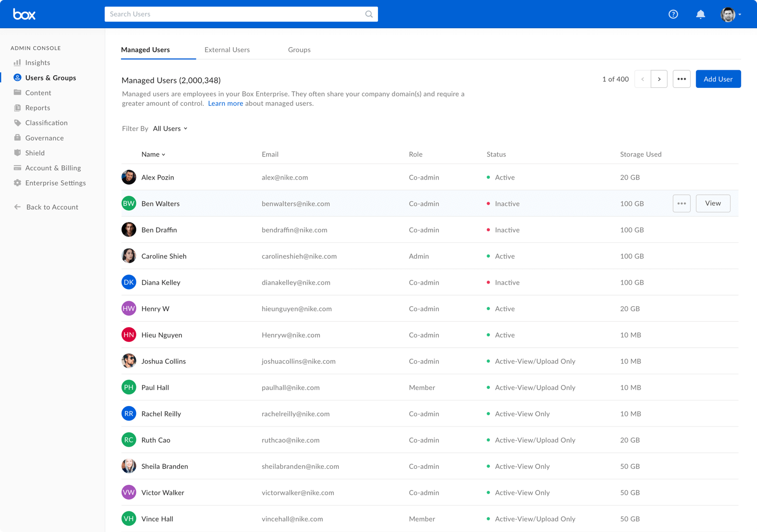Click Ruth Cao's RC avatar
The height and width of the screenshot is (532, 757).
129,440
